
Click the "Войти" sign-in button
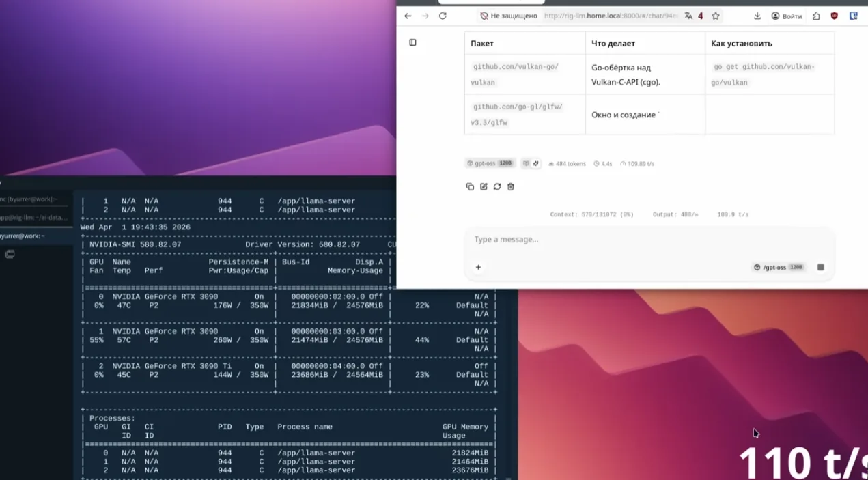[x=787, y=16]
